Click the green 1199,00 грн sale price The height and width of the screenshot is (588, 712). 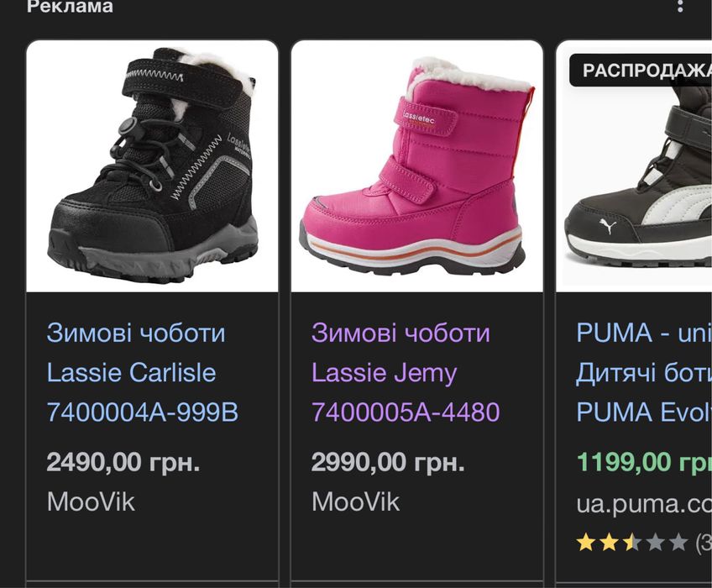[x=643, y=462]
